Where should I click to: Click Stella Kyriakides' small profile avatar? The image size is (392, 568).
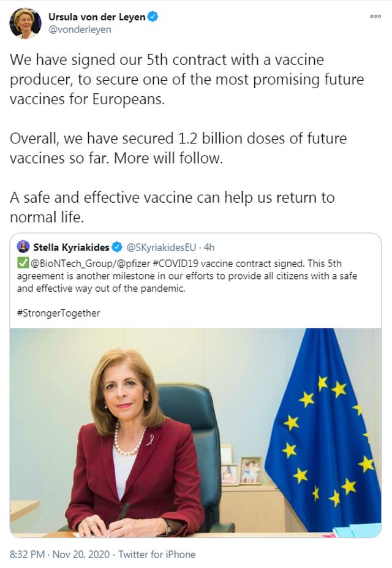pyautogui.click(x=23, y=247)
